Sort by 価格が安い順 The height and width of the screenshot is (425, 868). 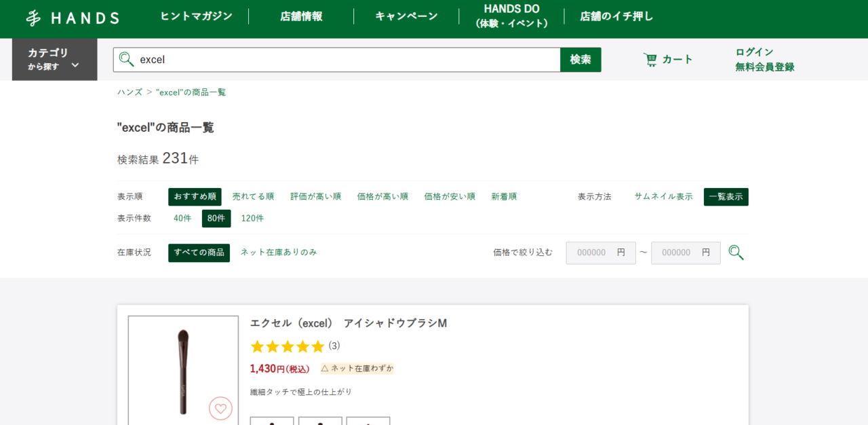point(450,197)
